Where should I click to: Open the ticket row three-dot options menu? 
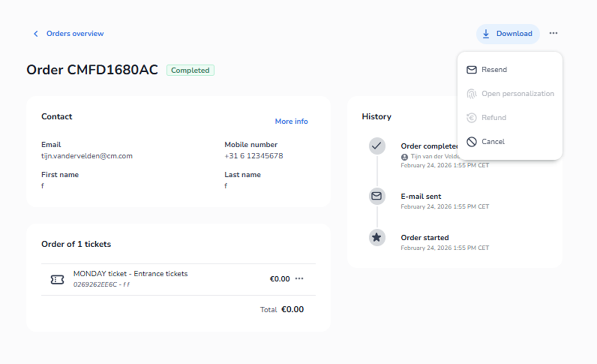point(299,279)
